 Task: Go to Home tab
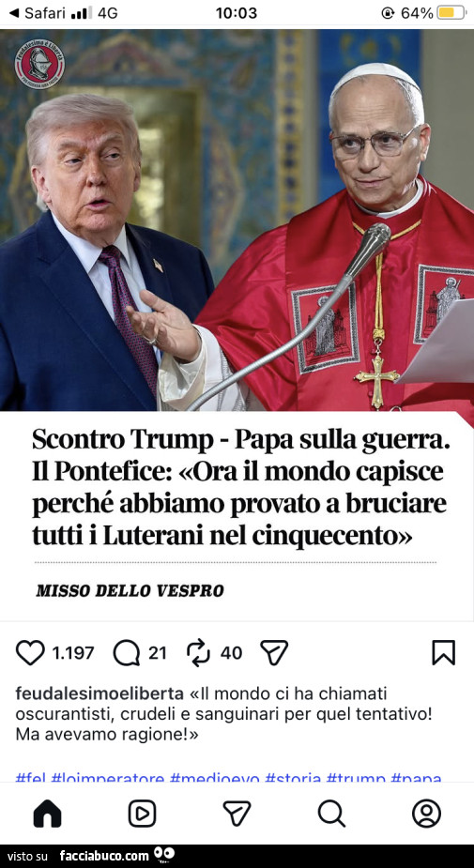[x=48, y=814]
